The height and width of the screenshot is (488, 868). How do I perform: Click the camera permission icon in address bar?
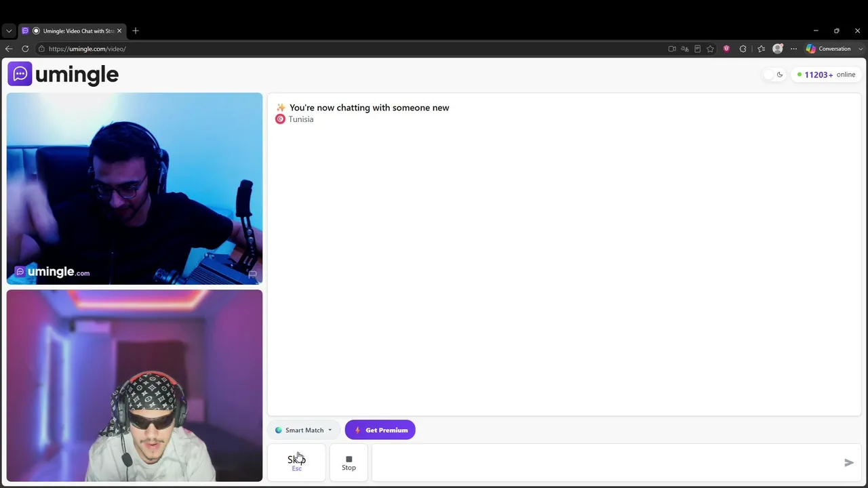pyautogui.click(x=672, y=49)
